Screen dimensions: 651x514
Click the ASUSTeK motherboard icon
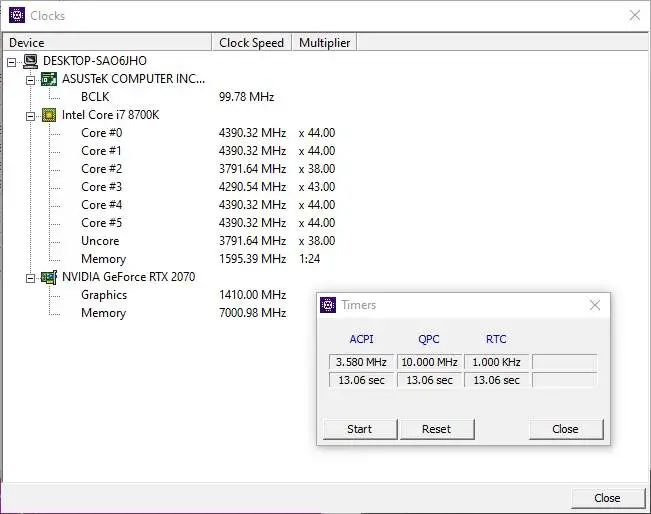49,79
